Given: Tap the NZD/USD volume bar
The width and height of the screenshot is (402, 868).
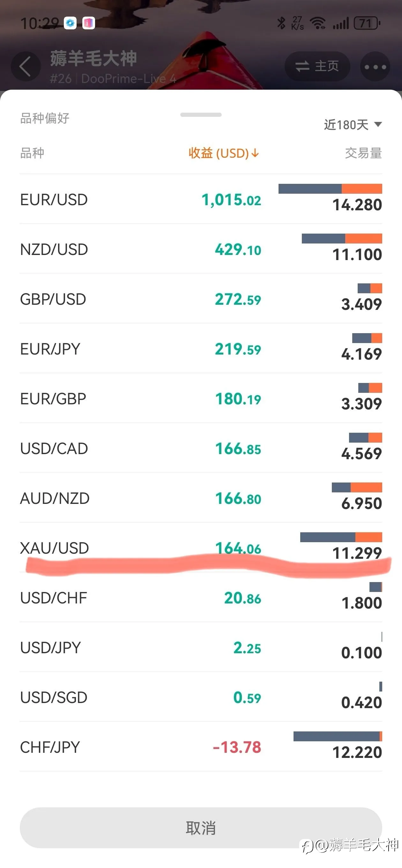Looking at the screenshot, I should 342,239.
